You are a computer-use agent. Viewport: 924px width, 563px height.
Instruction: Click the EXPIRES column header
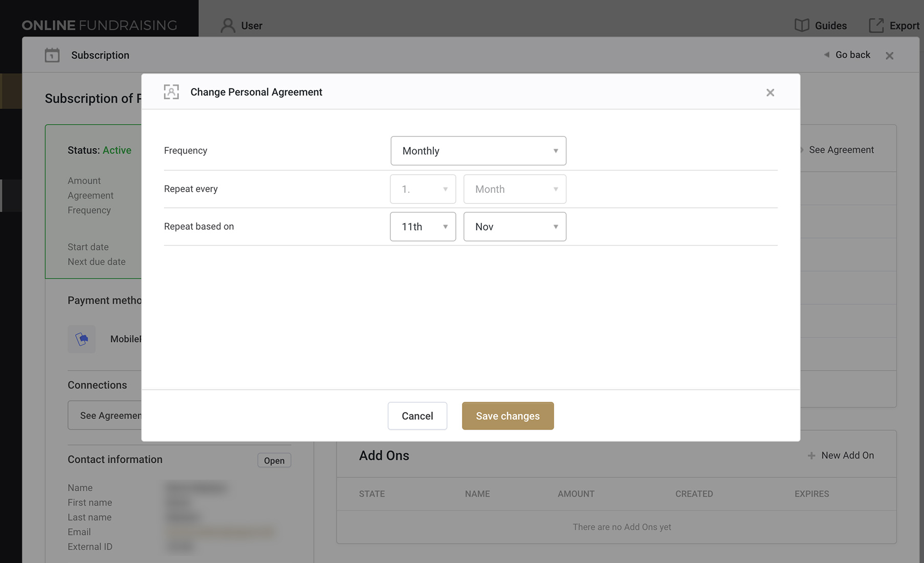(x=811, y=494)
